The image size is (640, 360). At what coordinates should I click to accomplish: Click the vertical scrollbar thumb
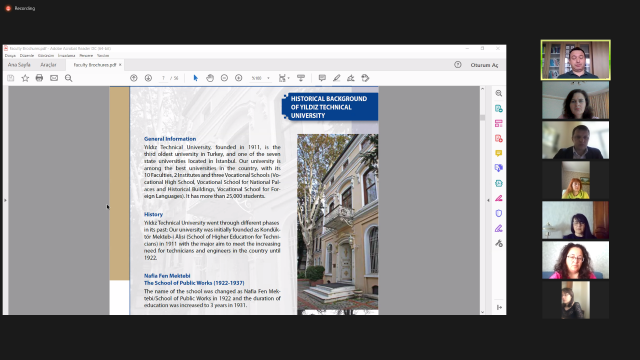(482, 118)
